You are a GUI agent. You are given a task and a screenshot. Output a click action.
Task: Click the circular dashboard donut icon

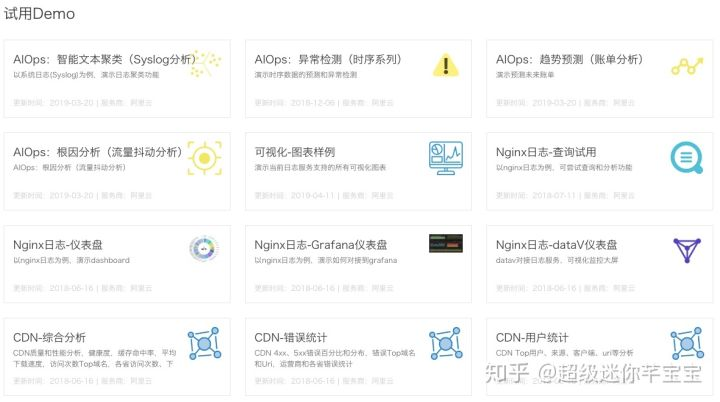point(204,249)
